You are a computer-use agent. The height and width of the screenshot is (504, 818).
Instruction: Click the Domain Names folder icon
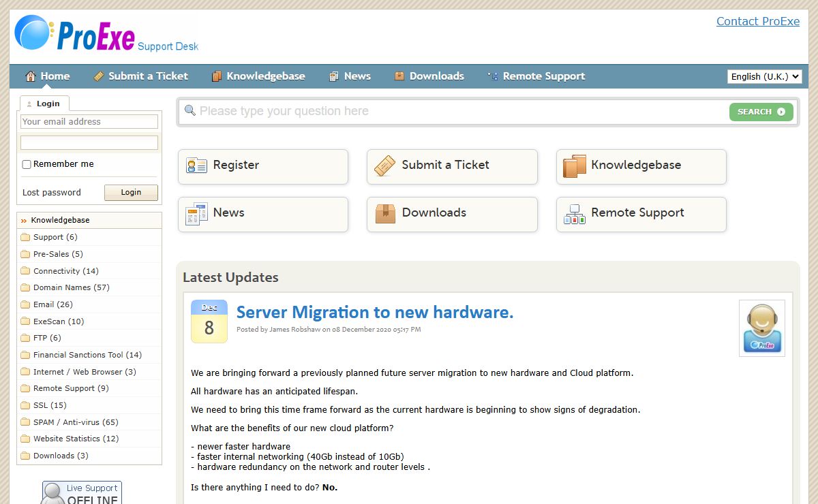25,287
